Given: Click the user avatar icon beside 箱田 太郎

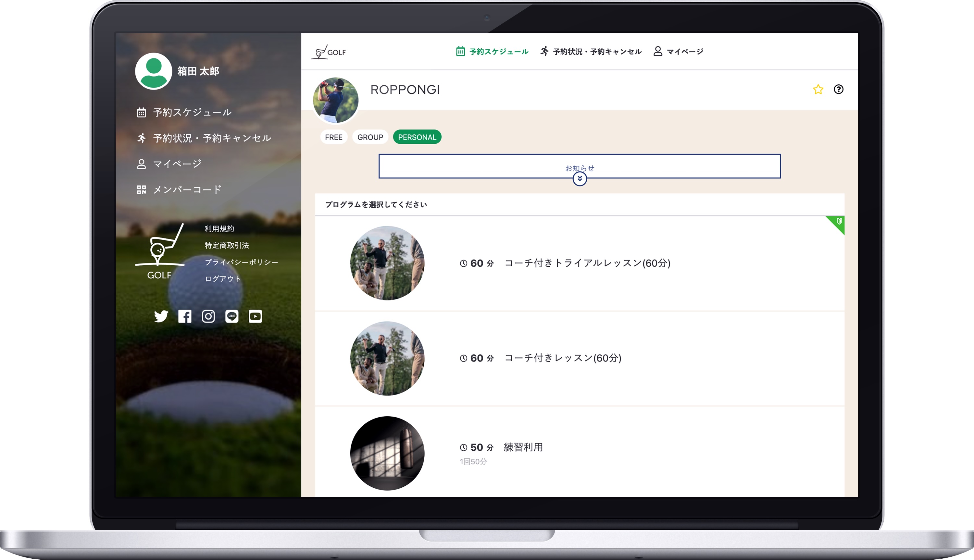Looking at the screenshot, I should pos(154,71).
